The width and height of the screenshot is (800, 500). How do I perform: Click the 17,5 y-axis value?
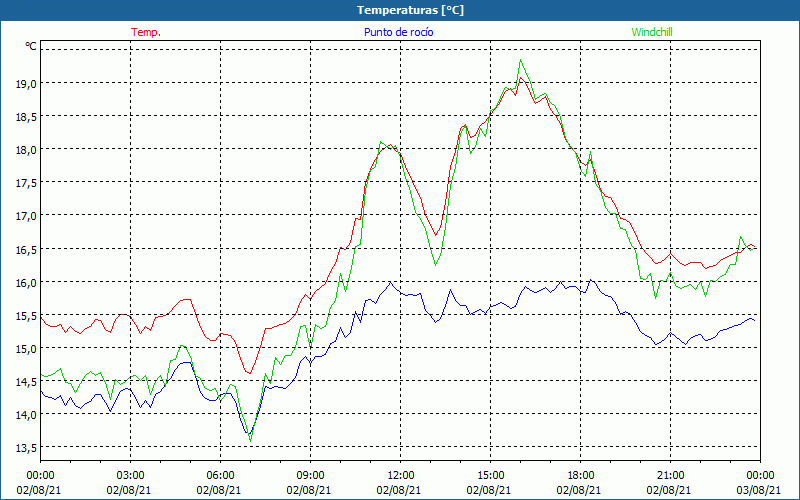tap(26, 183)
